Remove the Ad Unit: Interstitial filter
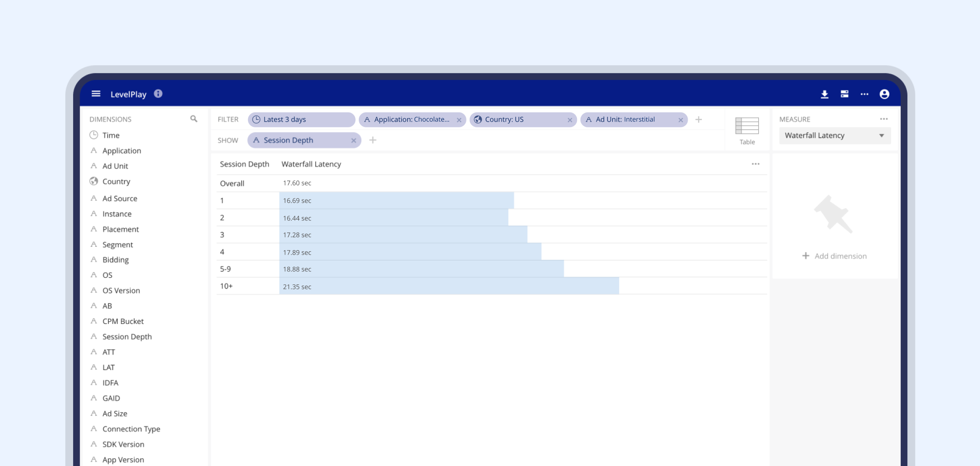Viewport: 980px width, 466px height. click(x=681, y=120)
